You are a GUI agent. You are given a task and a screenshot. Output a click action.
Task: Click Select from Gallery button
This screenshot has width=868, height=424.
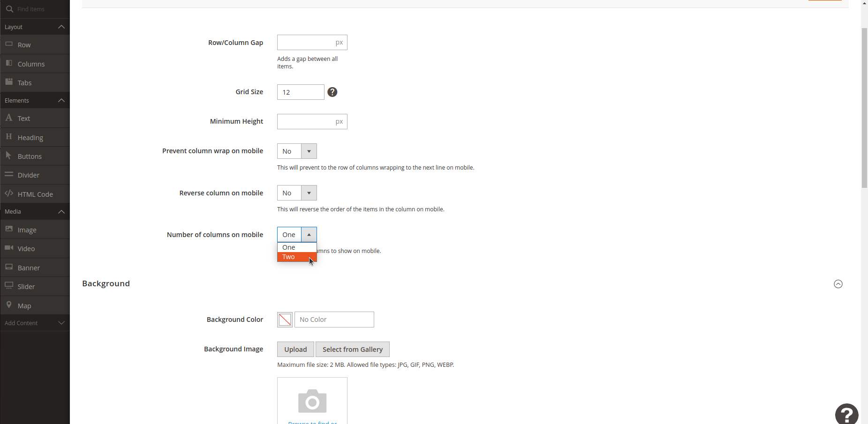coord(353,349)
